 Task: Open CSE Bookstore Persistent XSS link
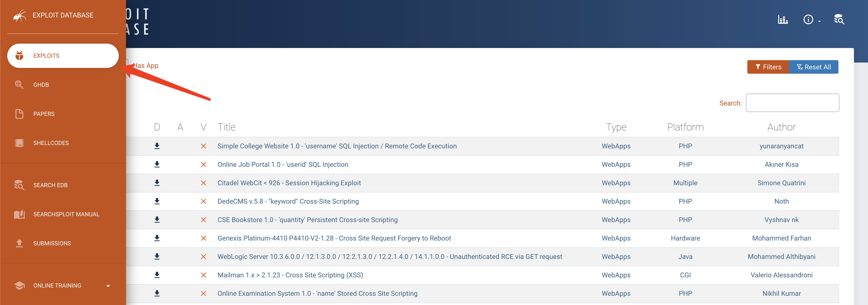307,220
